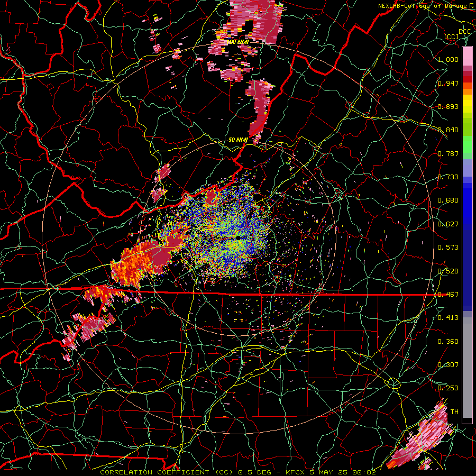Pick the light pink color bar segment
476x476 pixels.
pyautogui.click(x=467, y=56)
